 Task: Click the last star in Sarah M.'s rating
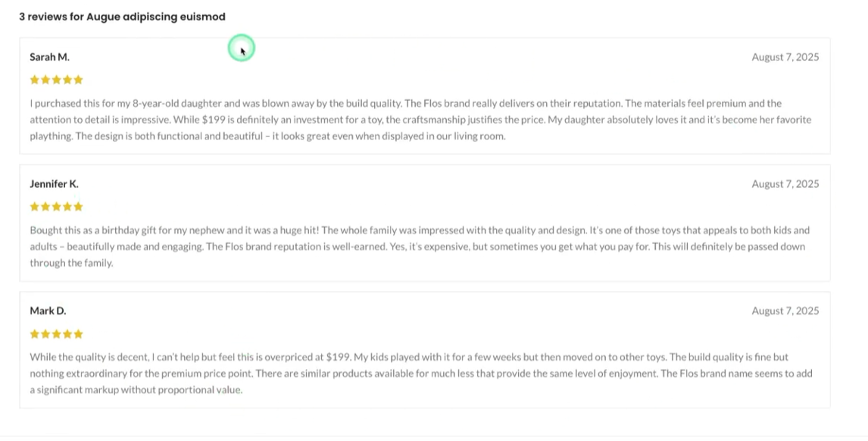(x=79, y=80)
